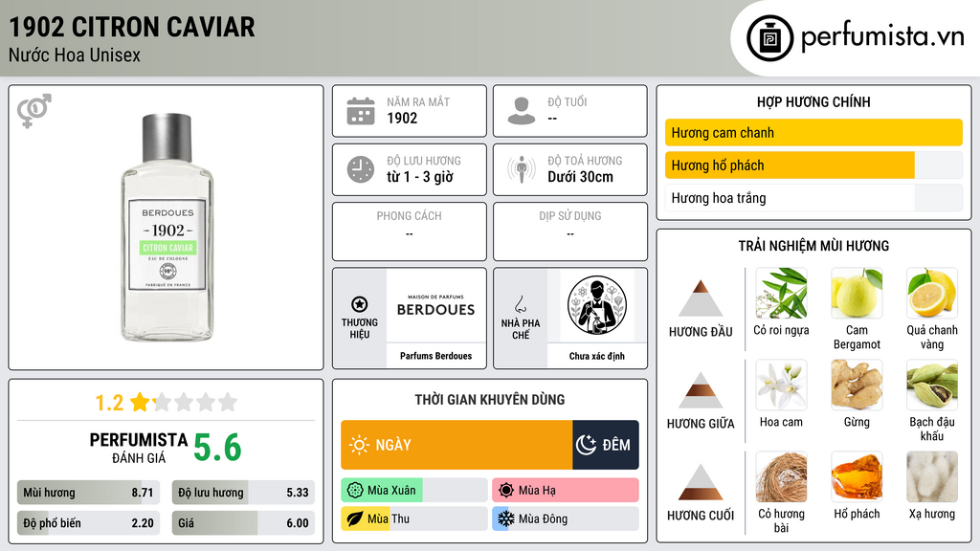Click the calendar icon beside Năm ra mắt
980x551 pixels.
pyautogui.click(x=361, y=111)
